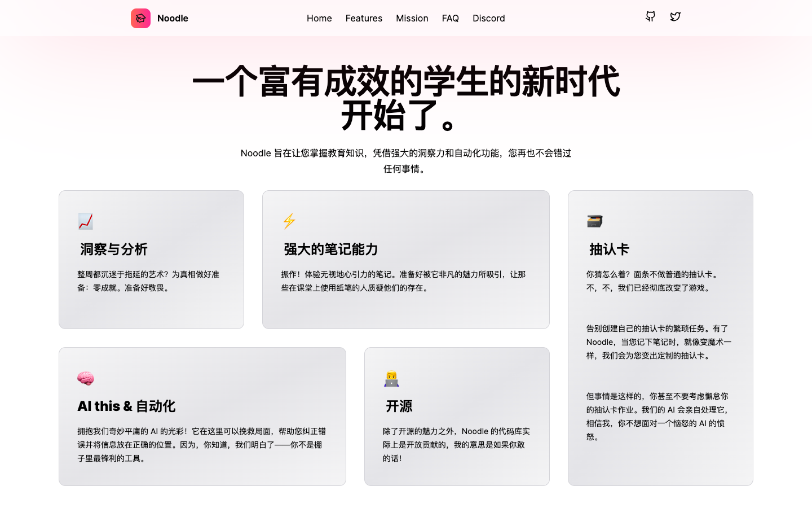Viewport: 812px width, 508px height.
Task: Open the Discord nav link
Action: click(489, 18)
